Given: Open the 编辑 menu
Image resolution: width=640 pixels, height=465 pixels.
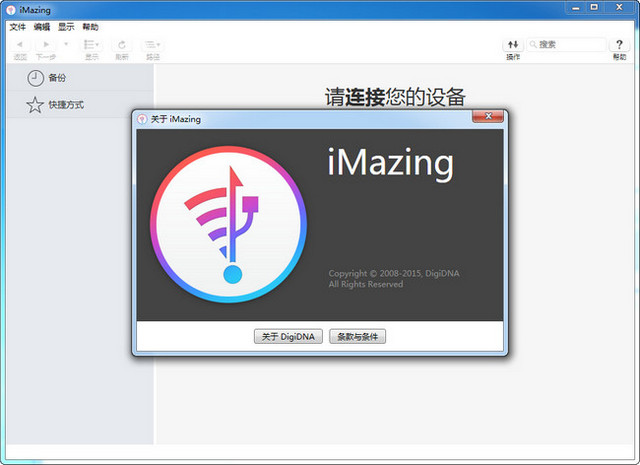Looking at the screenshot, I should pos(42,27).
